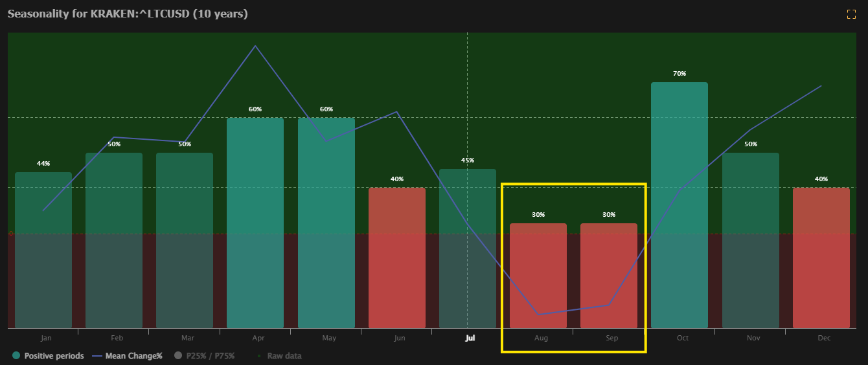Click the April peak on Mean Change line
The width and height of the screenshot is (868, 365).
click(x=255, y=46)
